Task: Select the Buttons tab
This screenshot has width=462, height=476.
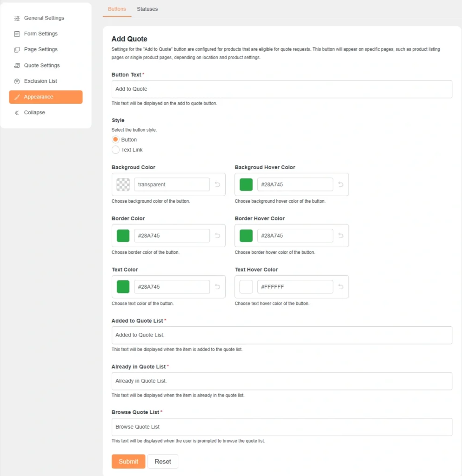Action: [x=117, y=9]
